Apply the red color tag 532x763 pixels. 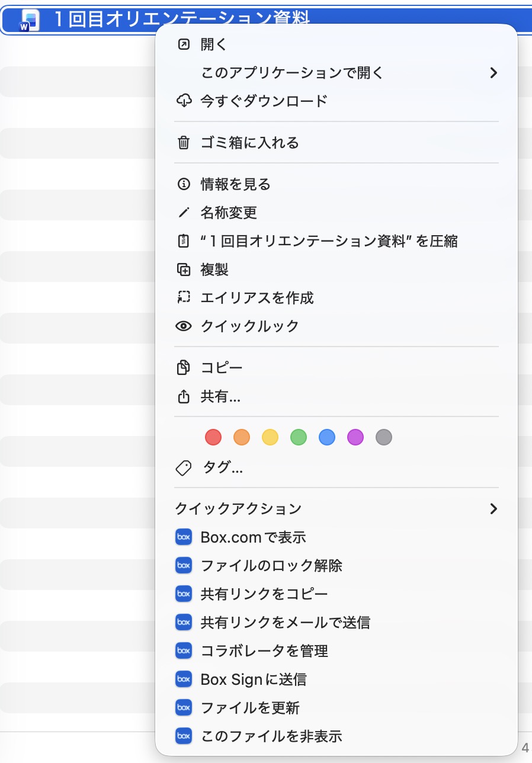pyautogui.click(x=213, y=438)
